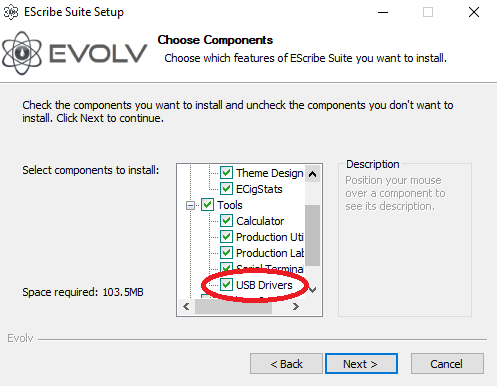Click the vertical scrollbar thumb in component list
Screen dimensions: 497x386
point(312,235)
